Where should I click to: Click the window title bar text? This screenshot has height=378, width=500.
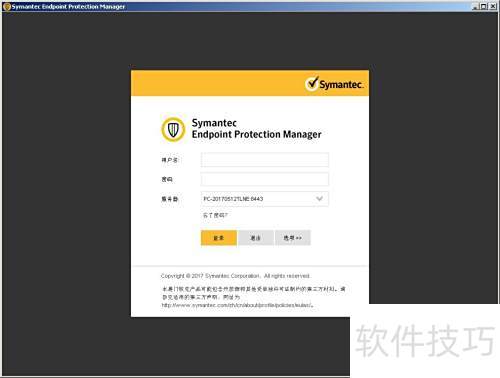pos(68,7)
